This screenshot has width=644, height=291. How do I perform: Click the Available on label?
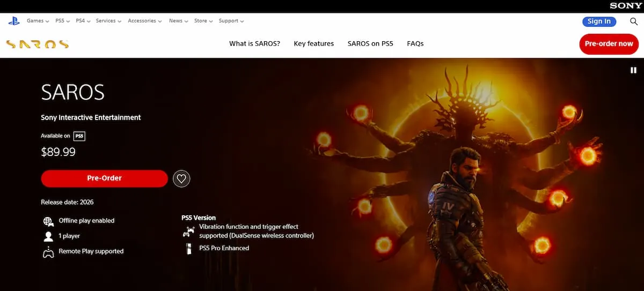(x=55, y=136)
